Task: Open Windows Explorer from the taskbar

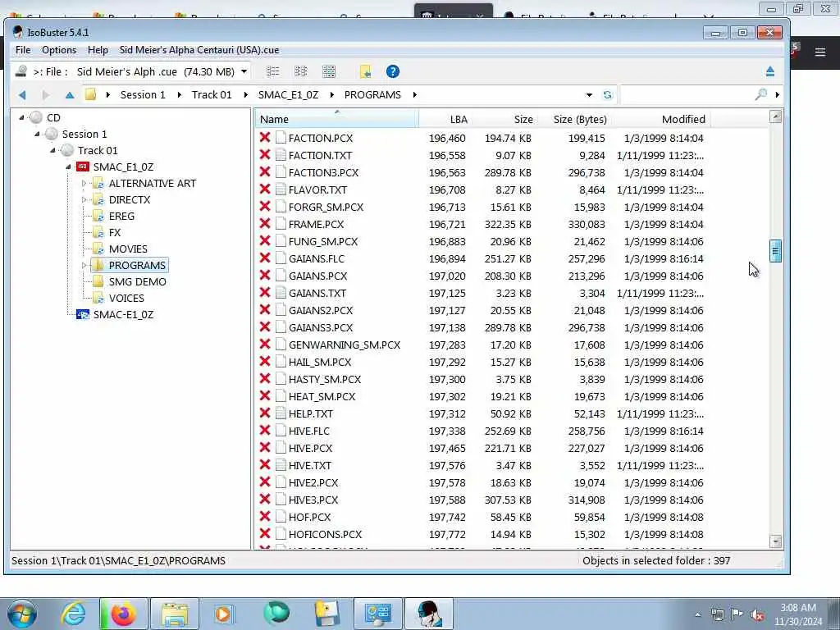Action: [175, 614]
